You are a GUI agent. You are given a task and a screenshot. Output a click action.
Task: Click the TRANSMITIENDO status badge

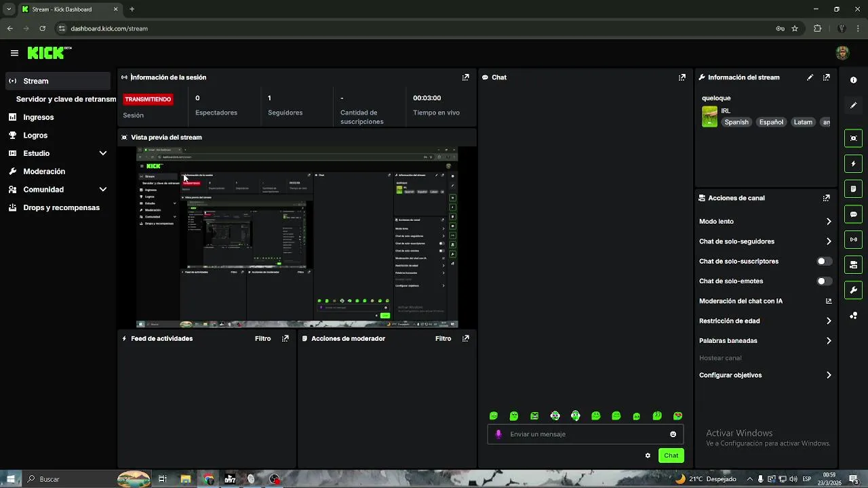[148, 99]
